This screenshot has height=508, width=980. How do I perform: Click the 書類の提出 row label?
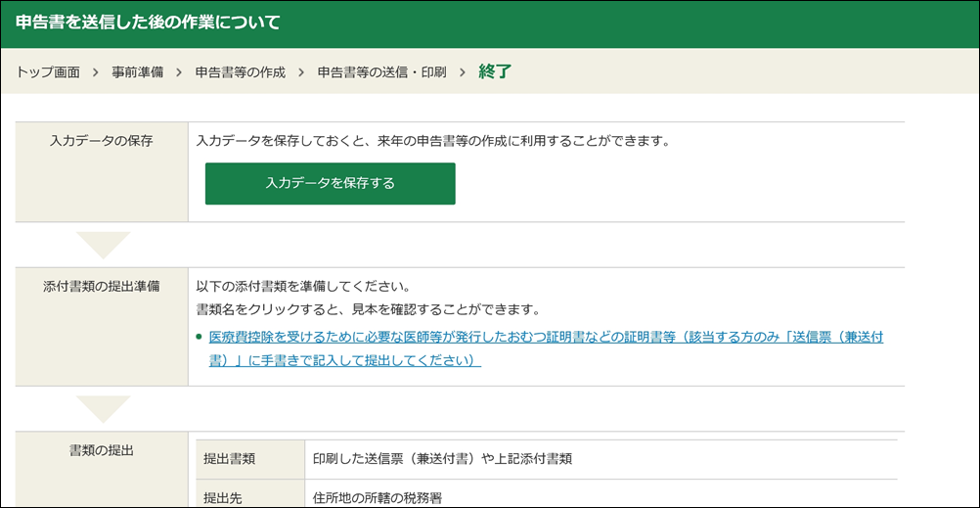tap(102, 449)
